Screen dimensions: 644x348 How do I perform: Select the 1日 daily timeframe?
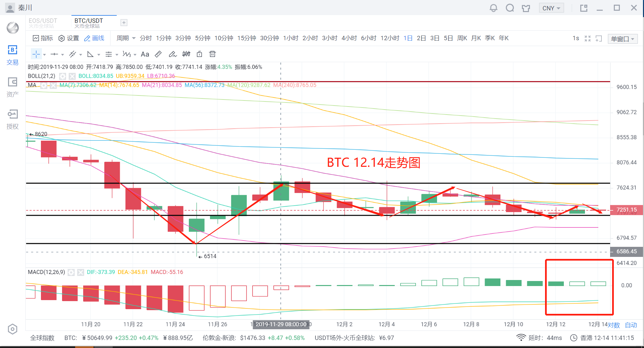(x=408, y=38)
